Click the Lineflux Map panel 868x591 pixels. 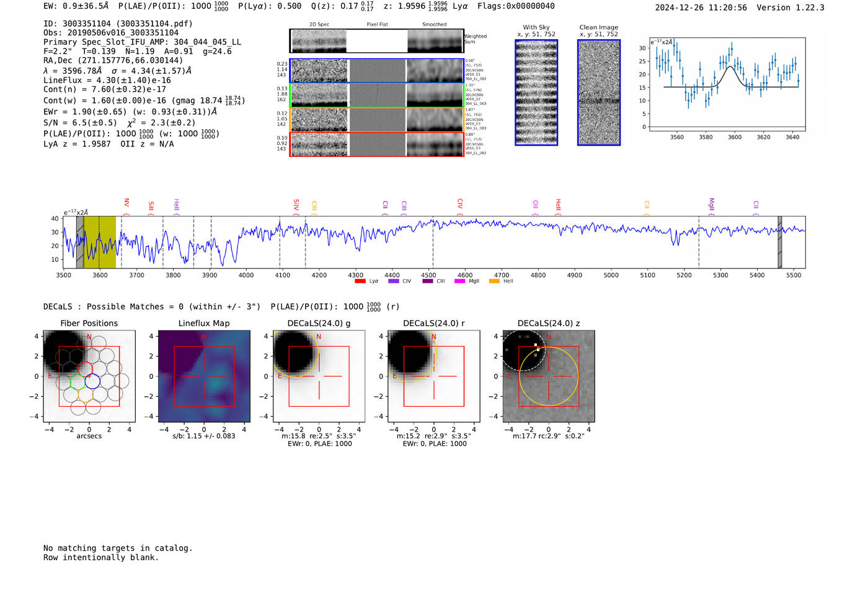click(204, 376)
